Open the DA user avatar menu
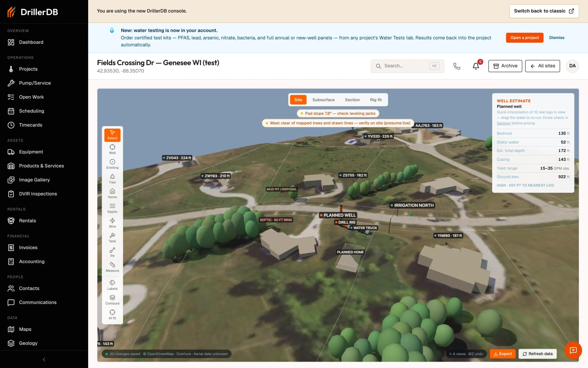 [x=572, y=66]
